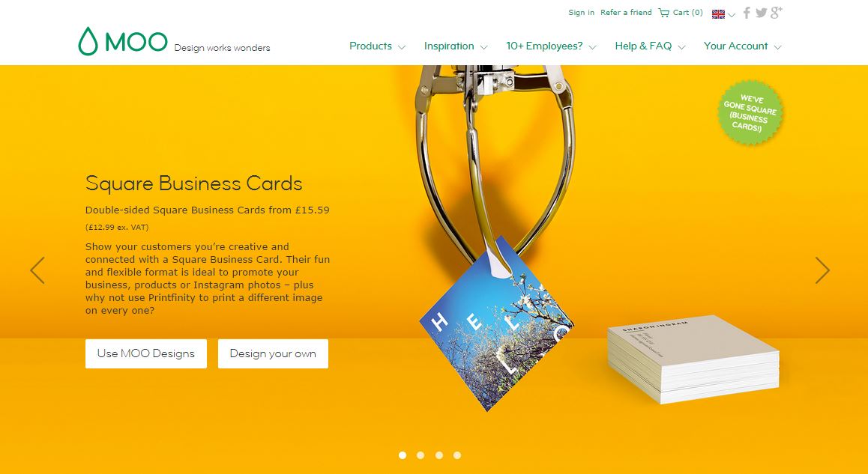Click the UK flag icon
This screenshot has height=474, width=868.
pos(718,13)
